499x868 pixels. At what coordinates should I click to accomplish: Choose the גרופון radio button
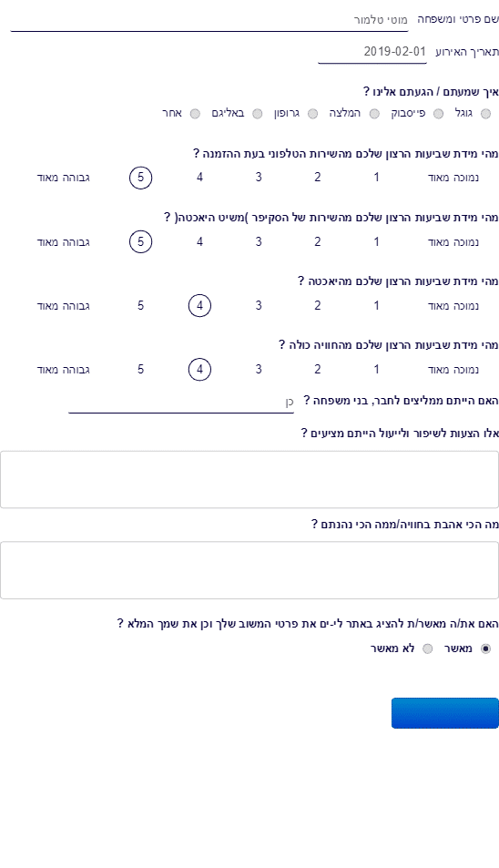coord(312,114)
